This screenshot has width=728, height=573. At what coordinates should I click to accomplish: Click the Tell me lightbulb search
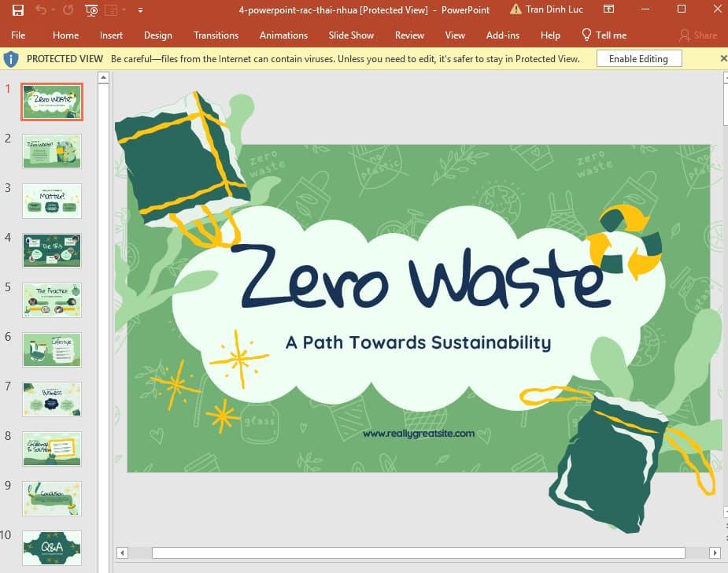(604, 35)
